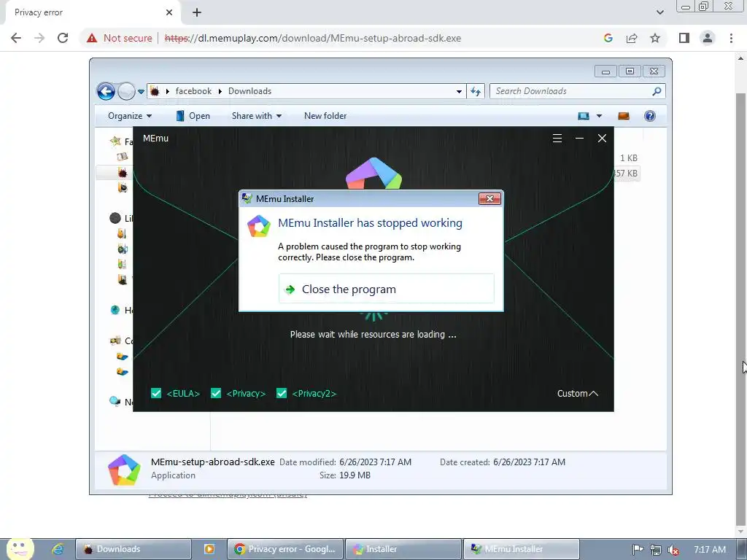Click share page icon in Chrome
This screenshot has height=560, width=747.
point(632,38)
